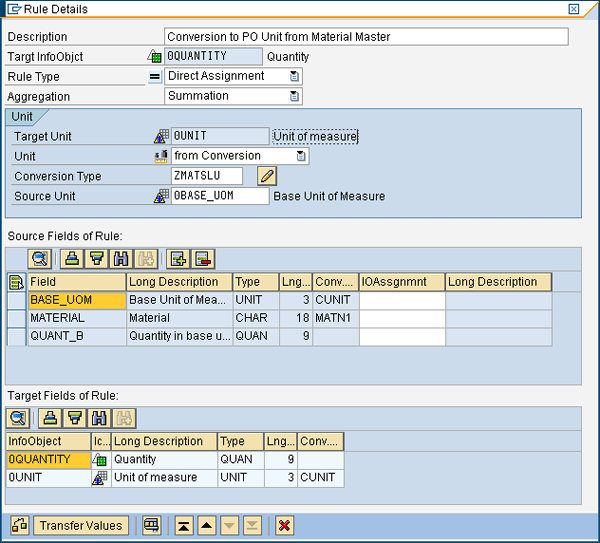600x543 pixels.
Task: Click the unit icon beside Source Unit 0BASE_UOM
Action: point(161,196)
